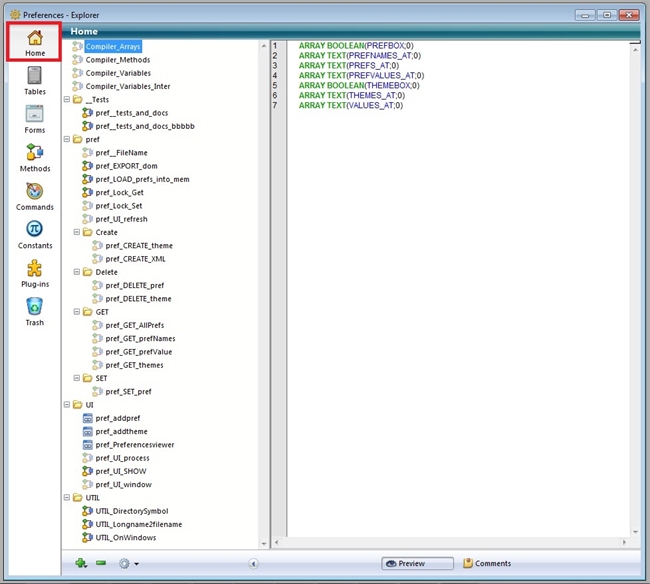View the Plug-ins page
The image size is (650, 584).
pos(35,273)
